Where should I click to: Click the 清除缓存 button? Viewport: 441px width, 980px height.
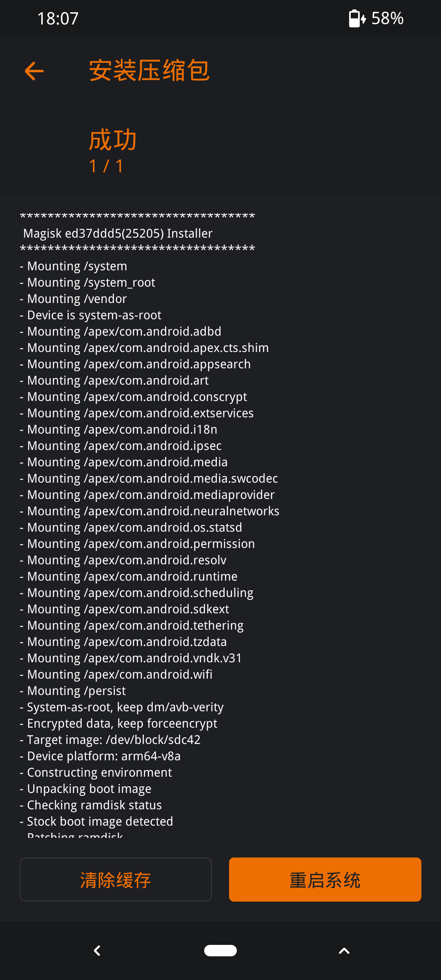pyautogui.click(x=116, y=880)
